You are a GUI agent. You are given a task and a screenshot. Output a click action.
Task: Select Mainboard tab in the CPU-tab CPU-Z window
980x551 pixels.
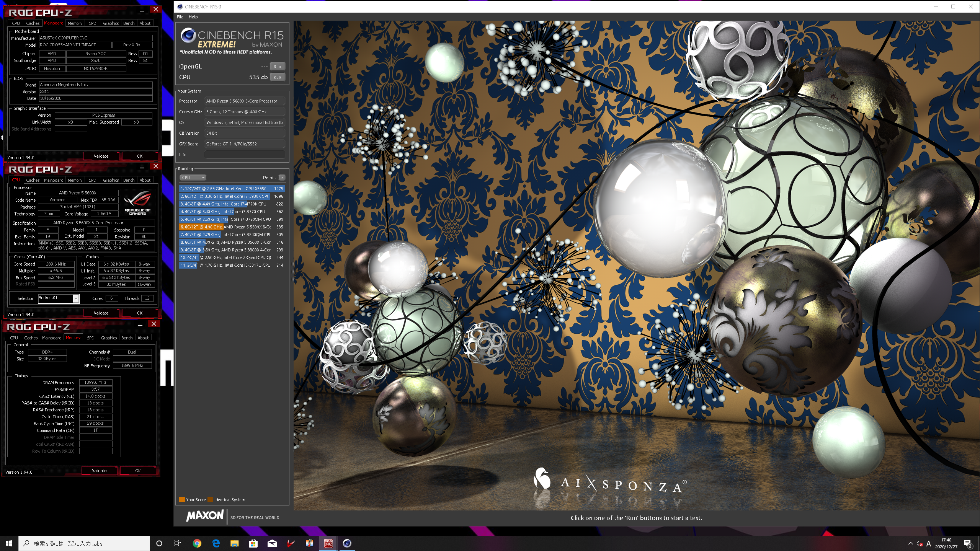pos(54,180)
